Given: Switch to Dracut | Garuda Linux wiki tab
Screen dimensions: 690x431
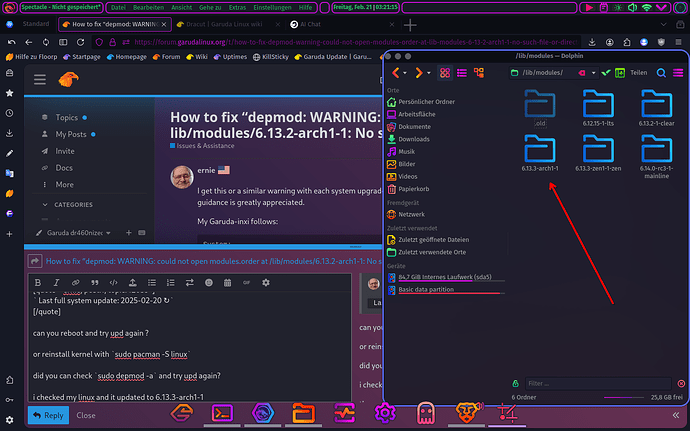Looking at the screenshot, I should tap(224, 24).
